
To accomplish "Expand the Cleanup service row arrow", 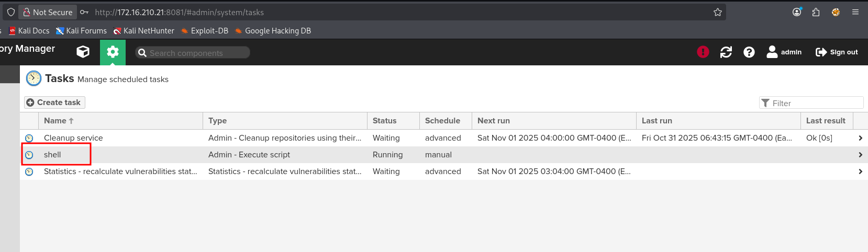I will tap(860, 138).
